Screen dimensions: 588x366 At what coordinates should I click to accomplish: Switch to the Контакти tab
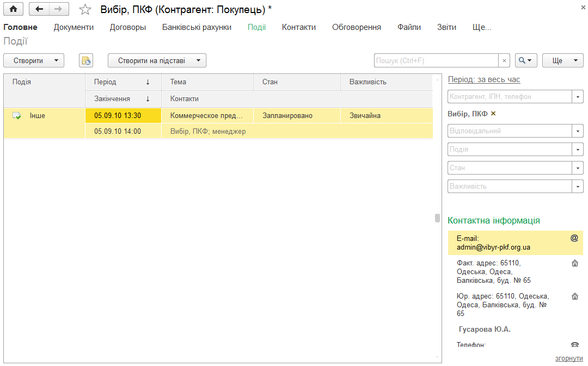[x=299, y=27]
